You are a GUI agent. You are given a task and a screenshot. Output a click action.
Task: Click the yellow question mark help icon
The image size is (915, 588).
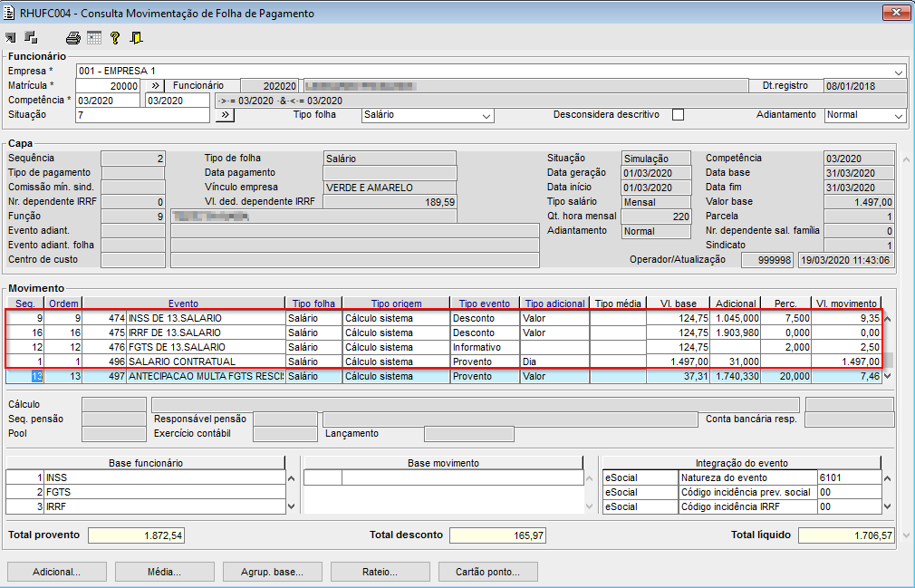click(x=115, y=38)
